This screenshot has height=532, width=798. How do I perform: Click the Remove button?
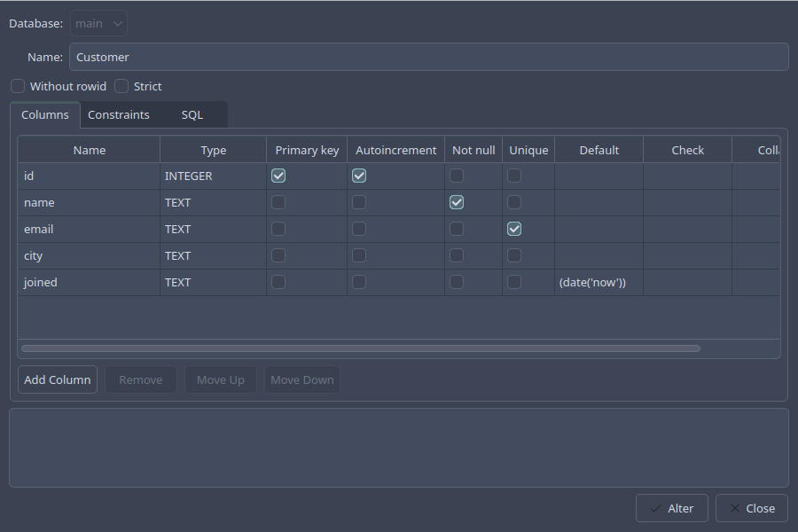[140, 379]
